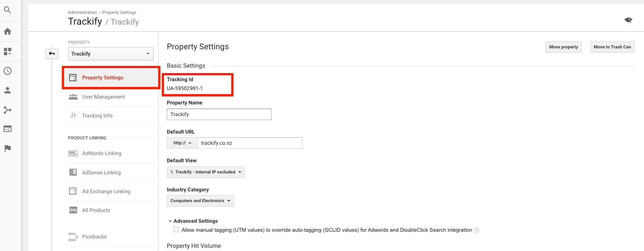
Task: Open the Trackify property dropdown
Action: [111, 54]
